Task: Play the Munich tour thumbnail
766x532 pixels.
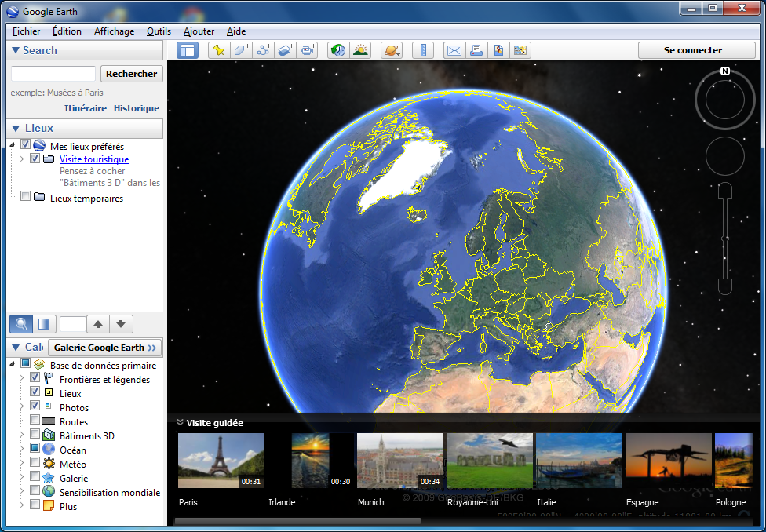Action: [400, 460]
